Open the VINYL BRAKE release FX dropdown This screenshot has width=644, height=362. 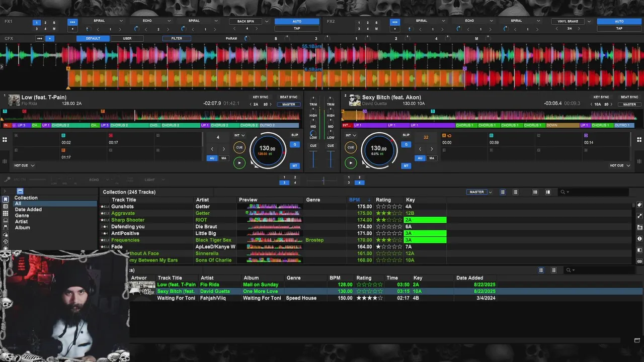[x=589, y=22]
